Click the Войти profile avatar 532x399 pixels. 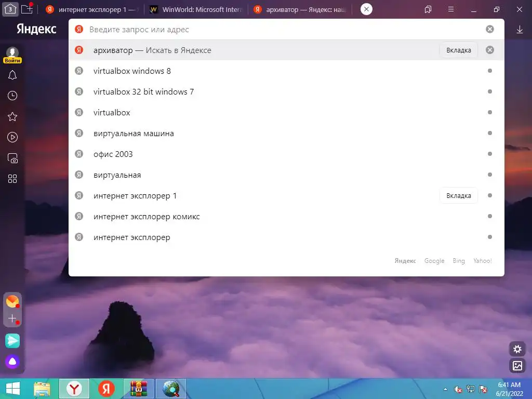click(x=12, y=55)
